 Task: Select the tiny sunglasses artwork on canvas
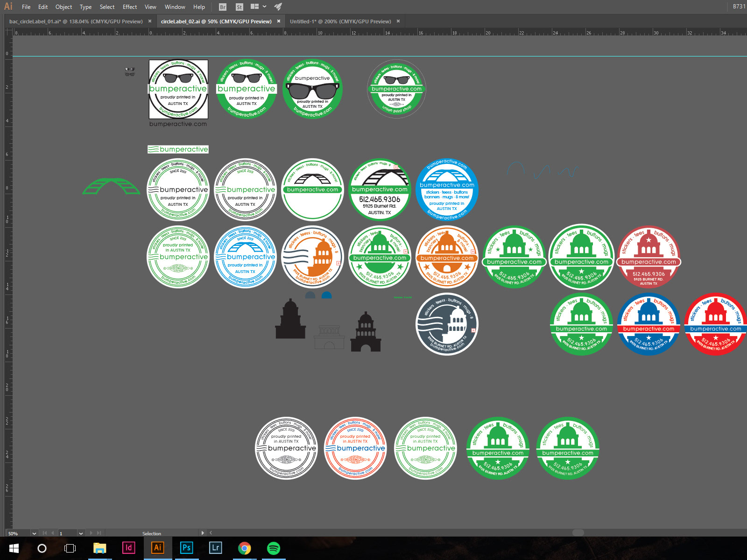point(130,72)
